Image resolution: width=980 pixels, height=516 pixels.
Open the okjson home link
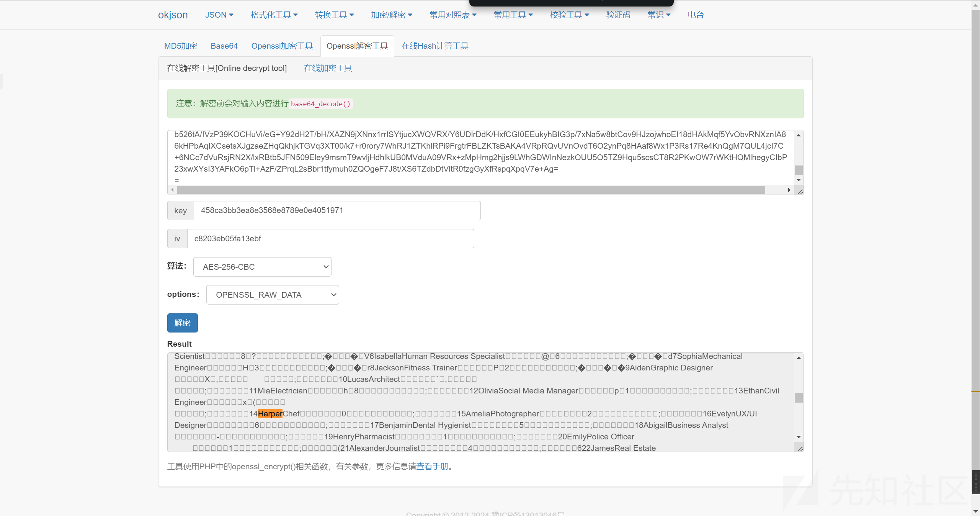pyautogui.click(x=173, y=15)
